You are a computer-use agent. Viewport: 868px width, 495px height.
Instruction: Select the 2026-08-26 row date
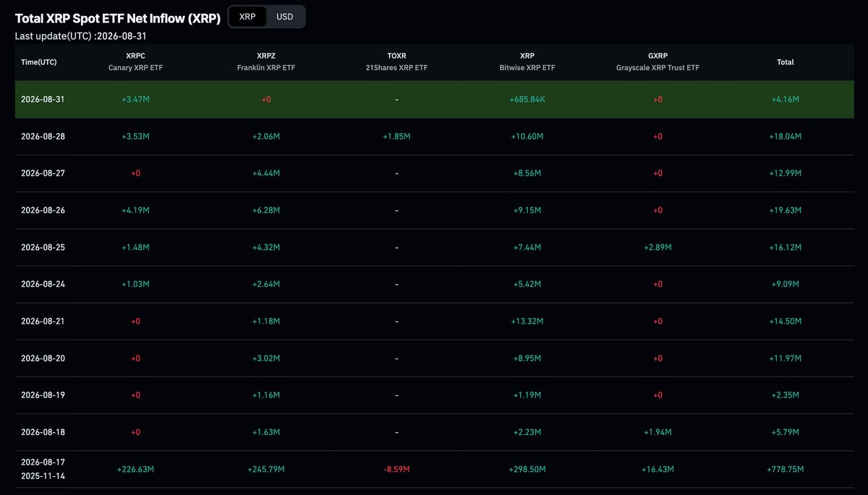click(43, 210)
